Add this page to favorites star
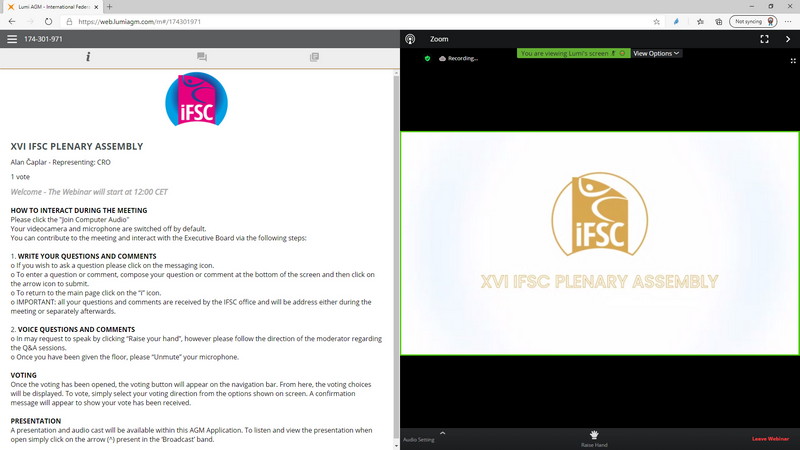This screenshot has width=800, height=450. click(x=657, y=21)
